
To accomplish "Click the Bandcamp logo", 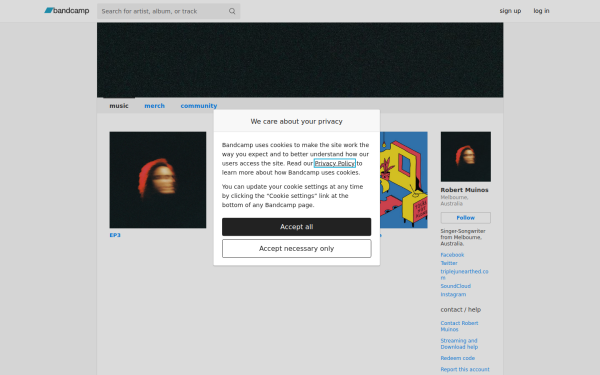I will click(x=67, y=11).
